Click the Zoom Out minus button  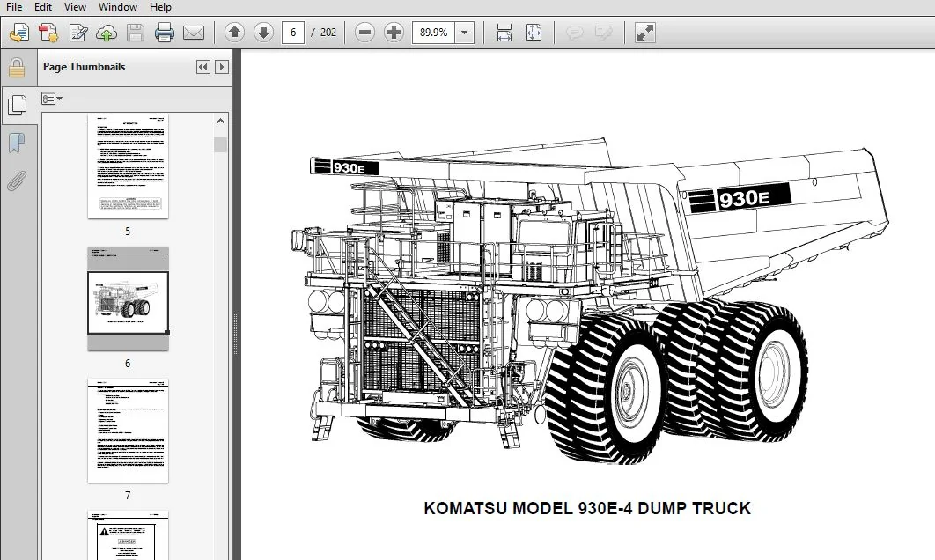[364, 33]
